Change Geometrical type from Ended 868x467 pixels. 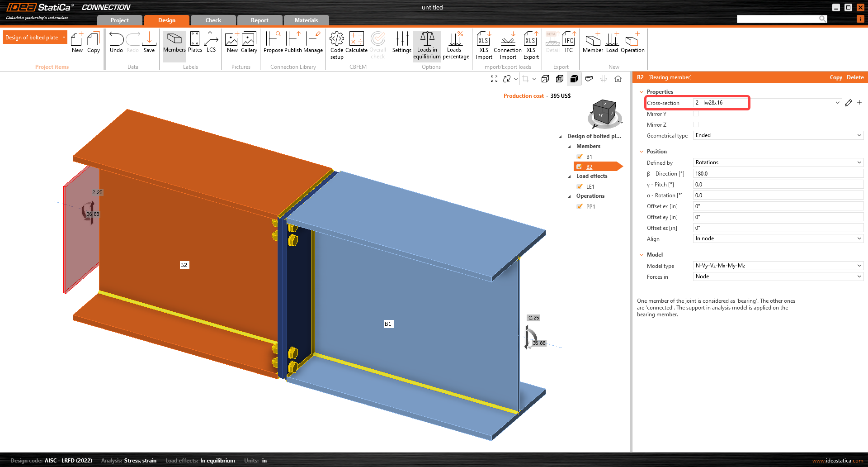tap(859, 135)
